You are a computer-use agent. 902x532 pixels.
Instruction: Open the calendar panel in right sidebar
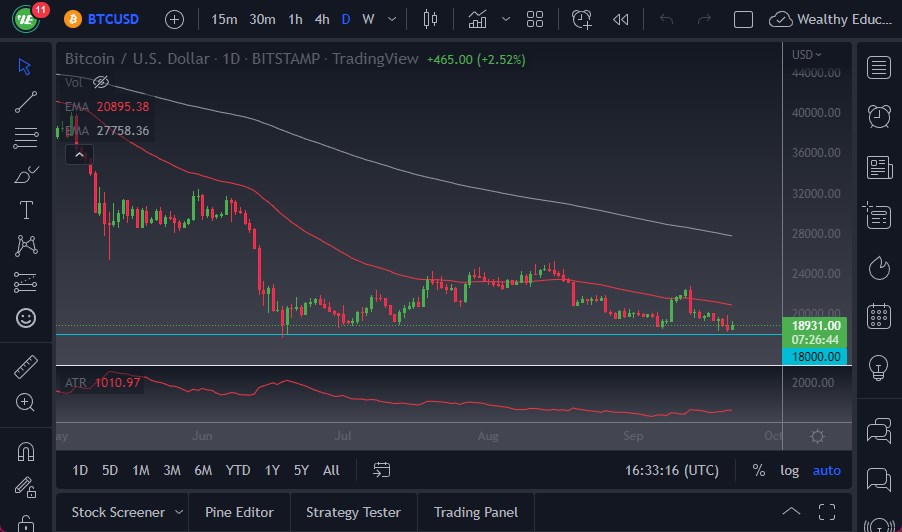(x=879, y=317)
